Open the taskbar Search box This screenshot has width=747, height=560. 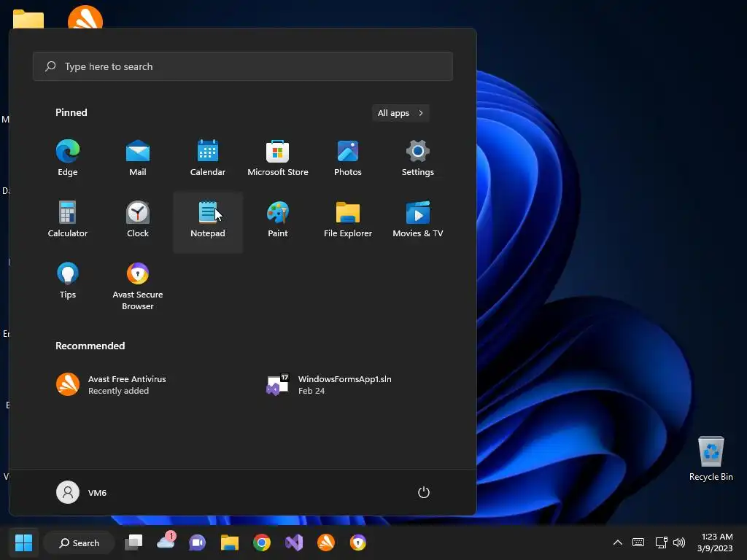point(79,542)
